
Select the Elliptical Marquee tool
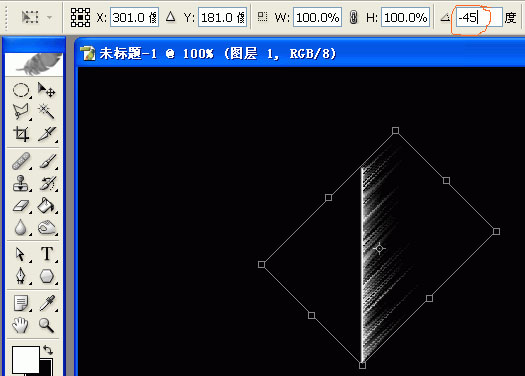(x=21, y=90)
